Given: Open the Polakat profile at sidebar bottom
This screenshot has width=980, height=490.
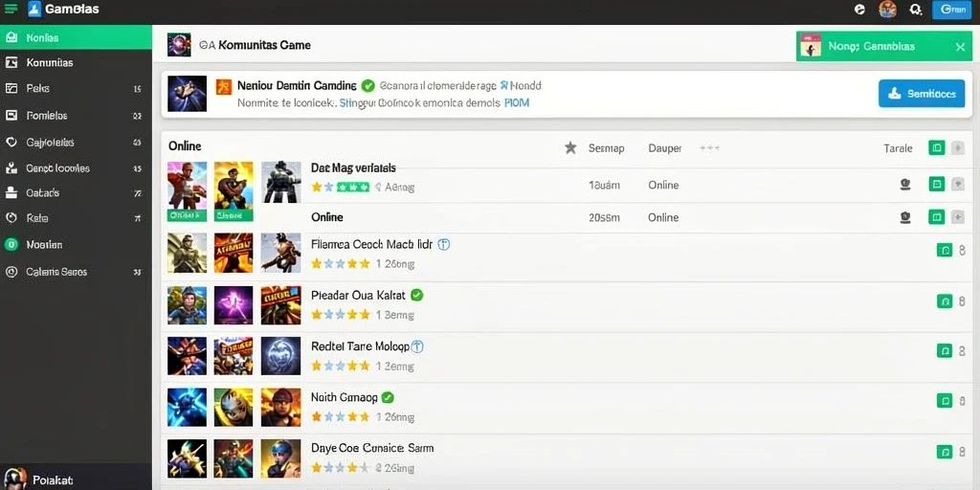Looking at the screenshot, I should pyautogui.click(x=76, y=479).
